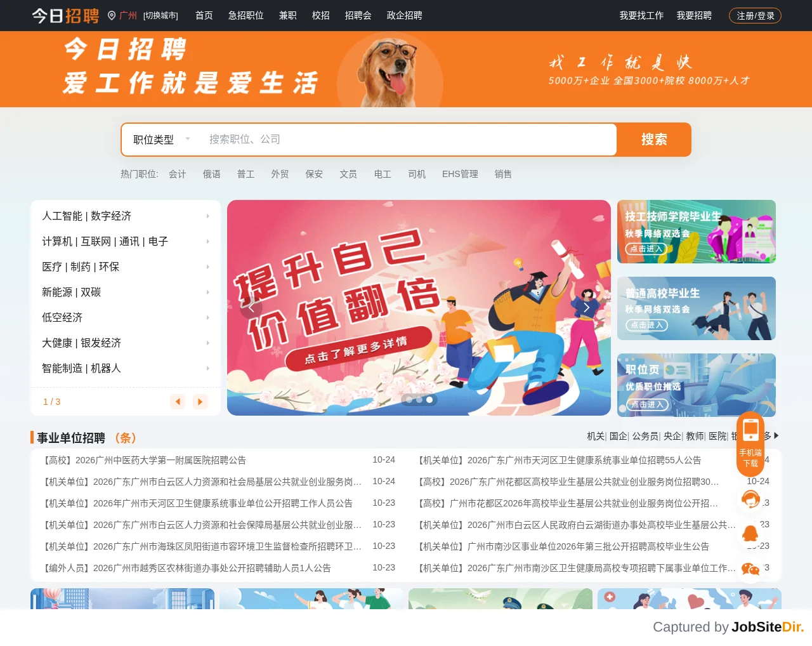Open 政企招聘 navigation item
The height and width of the screenshot is (646, 812).
405,15
